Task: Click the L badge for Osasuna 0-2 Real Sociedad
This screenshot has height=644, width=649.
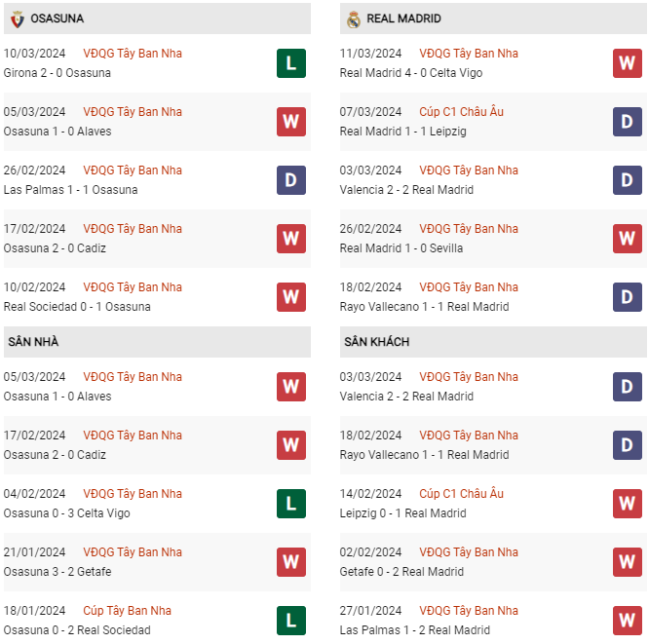Action: (x=291, y=621)
